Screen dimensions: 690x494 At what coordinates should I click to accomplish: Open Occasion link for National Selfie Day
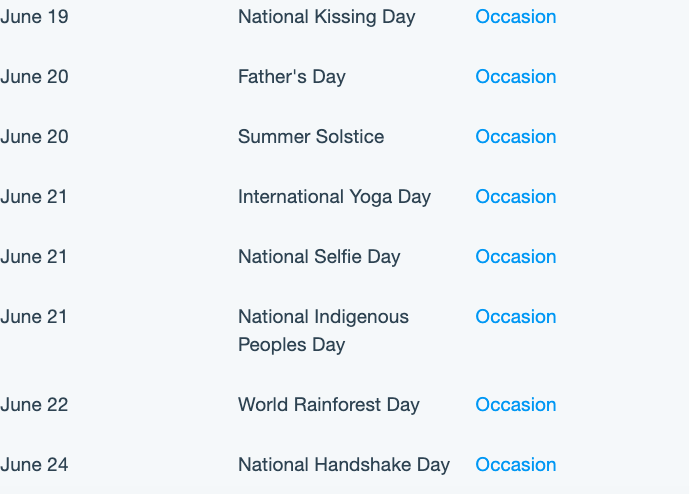pyautogui.click(x=516, y=257)
